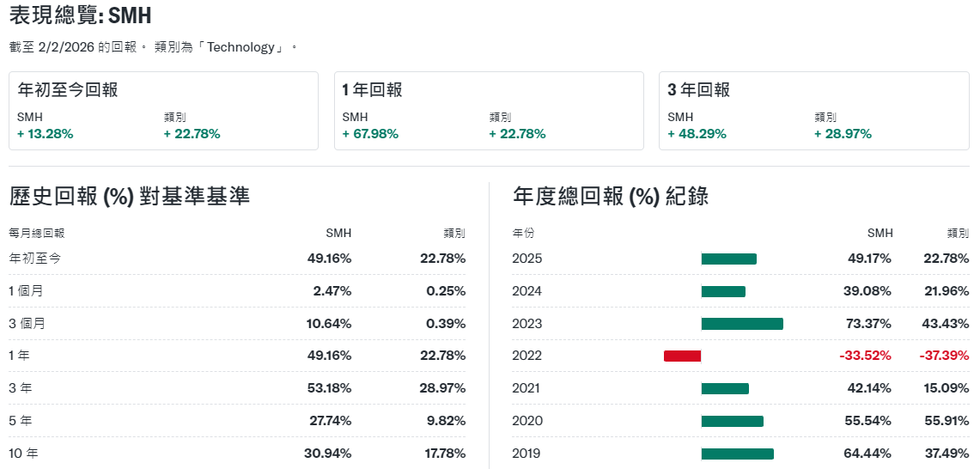Click the '年份' column header

tap(524, 234)
